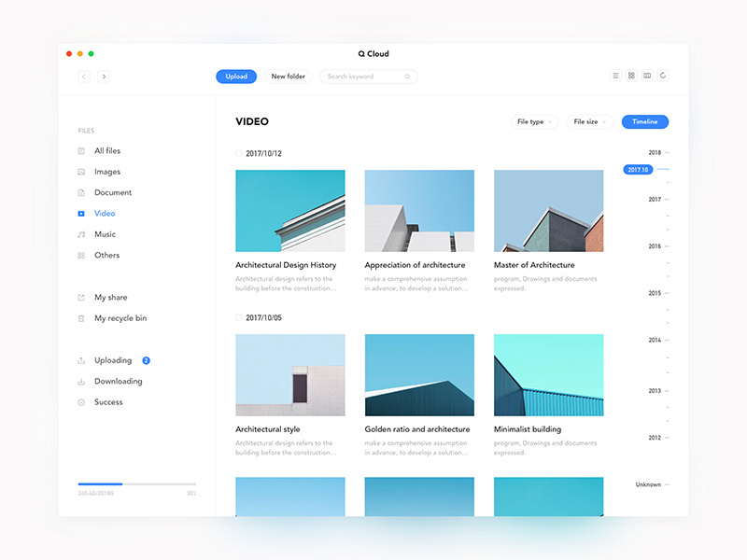Click the Architectural Design History title
The image size is (747, 560).
[x=286, y=265]
